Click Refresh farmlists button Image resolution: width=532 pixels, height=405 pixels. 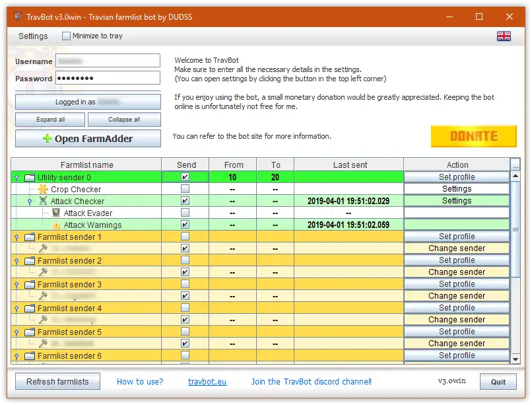(57, 382)
